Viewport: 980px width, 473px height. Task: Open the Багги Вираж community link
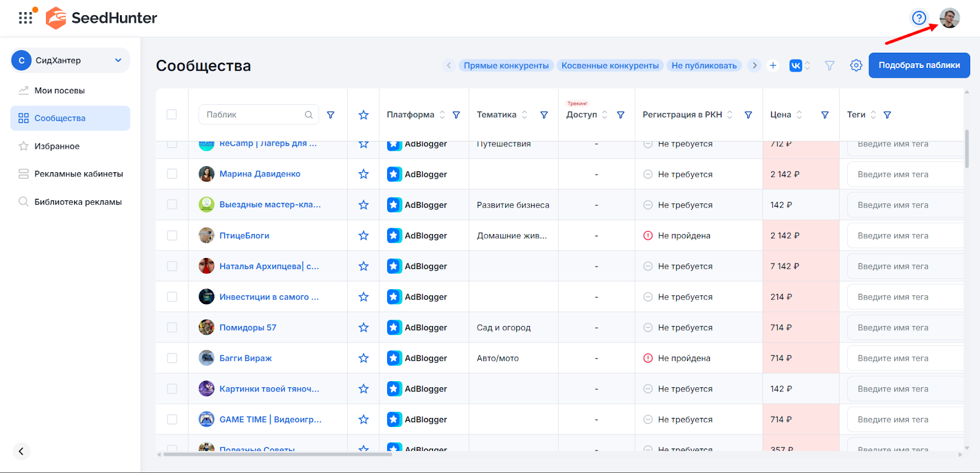click(x=246, y=358)
